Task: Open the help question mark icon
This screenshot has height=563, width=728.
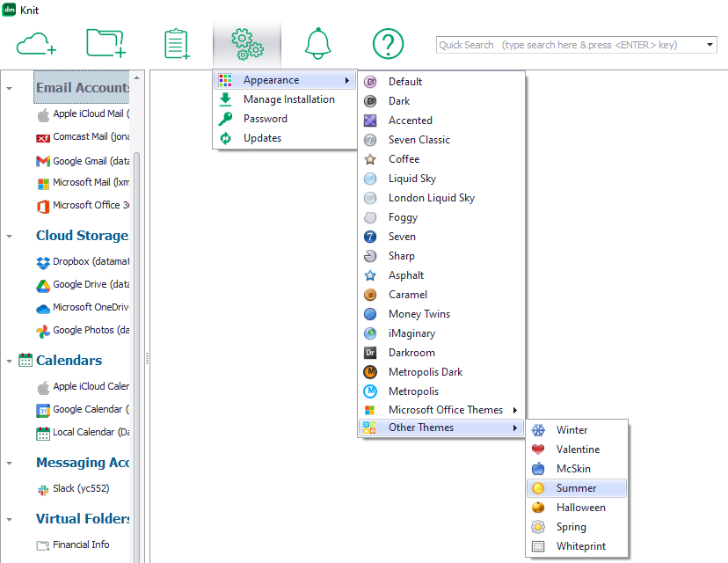Action: tap(388, 44)
